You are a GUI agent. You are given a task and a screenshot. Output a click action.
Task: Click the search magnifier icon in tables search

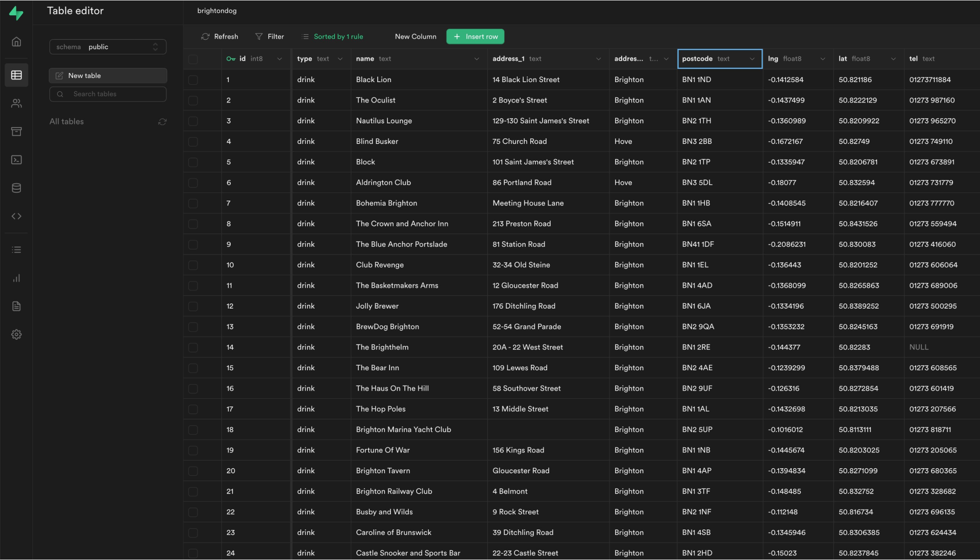point(60,94)
